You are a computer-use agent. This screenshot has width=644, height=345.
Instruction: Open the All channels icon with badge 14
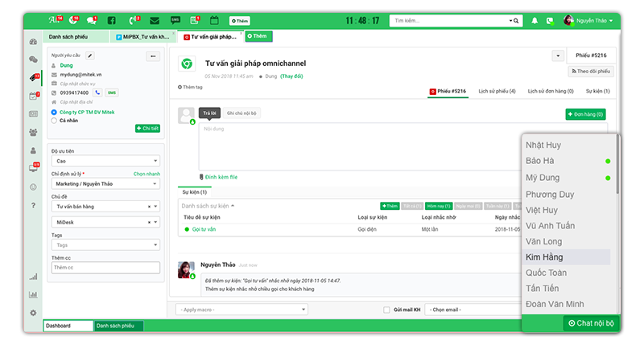point(55,19)
